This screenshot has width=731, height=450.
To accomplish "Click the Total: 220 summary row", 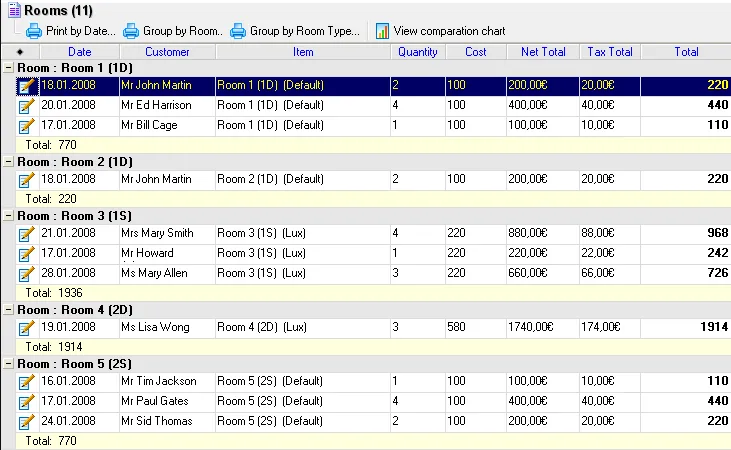I will [x=373, y=199].
